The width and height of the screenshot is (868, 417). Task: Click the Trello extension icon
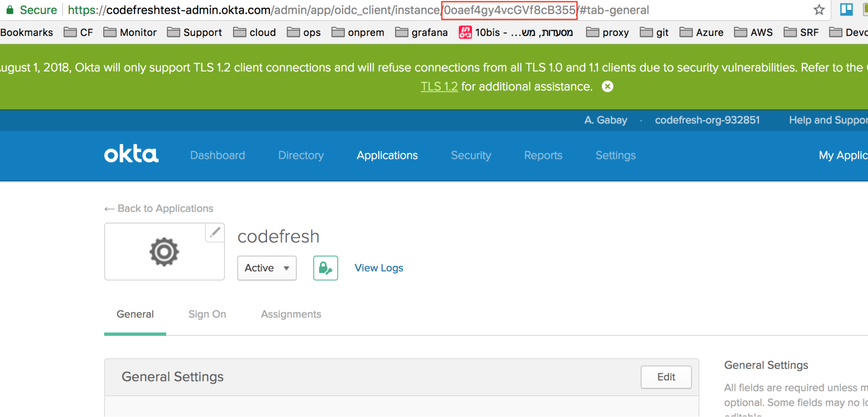(846, 10)
